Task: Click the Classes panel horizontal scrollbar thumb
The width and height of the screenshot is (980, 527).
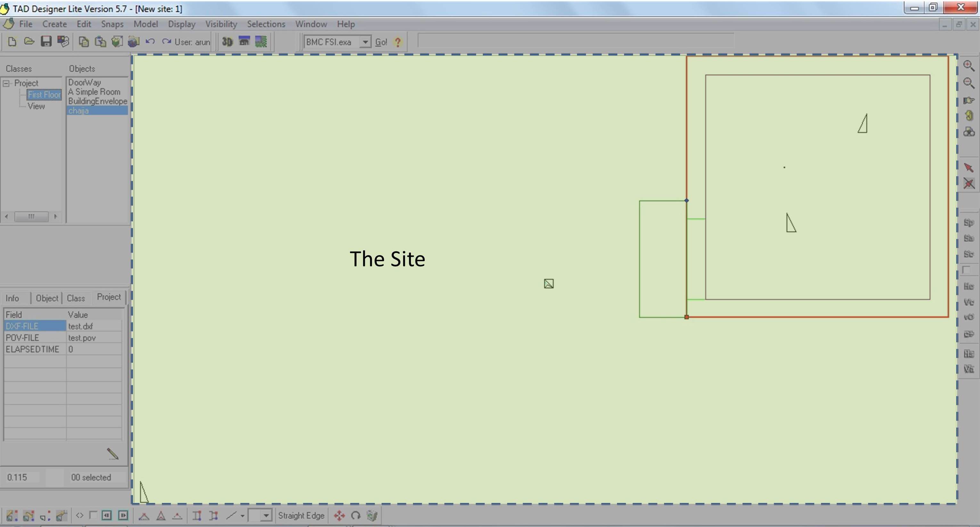Action: [31, 216]
